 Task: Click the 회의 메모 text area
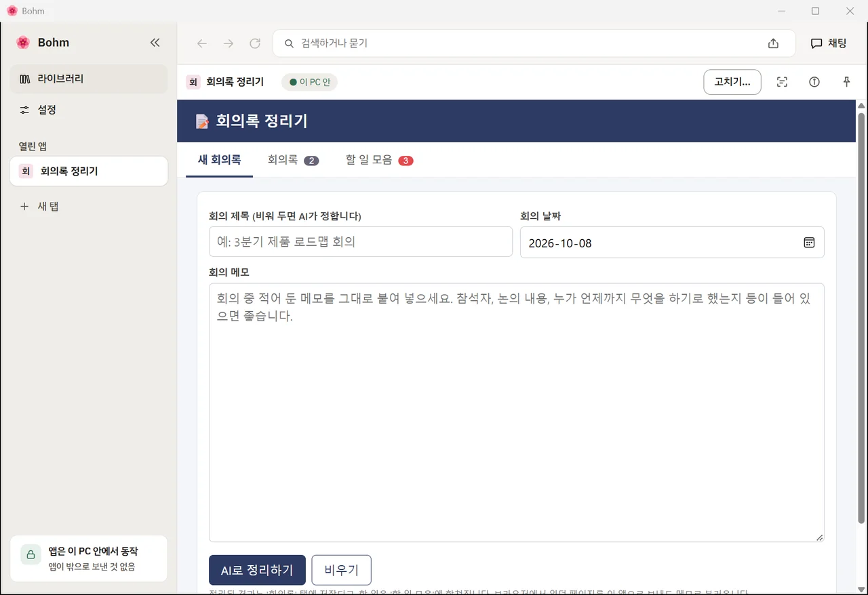pos(517,413)
